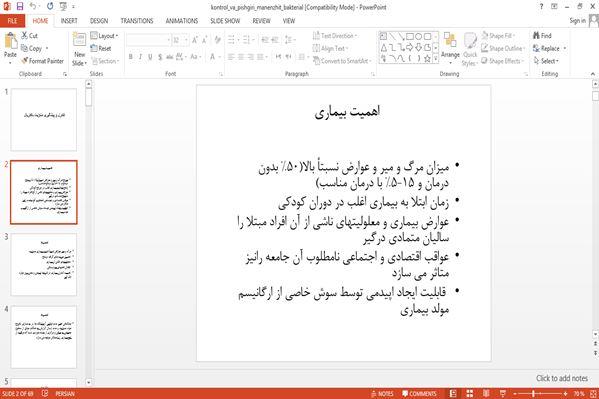Image resolution: width=599 pixels, height=399 pixels.
Task: Click Convert to SmartArt
Action: point(342,61)
